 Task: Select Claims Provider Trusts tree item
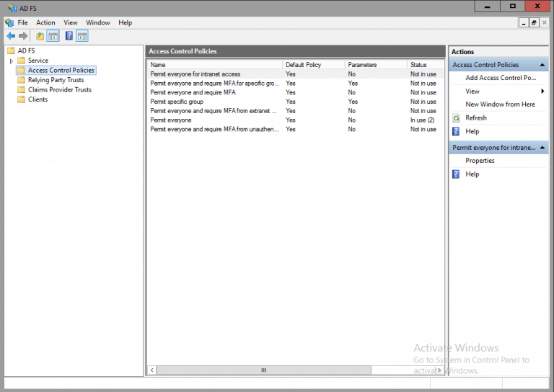(60, 89)
